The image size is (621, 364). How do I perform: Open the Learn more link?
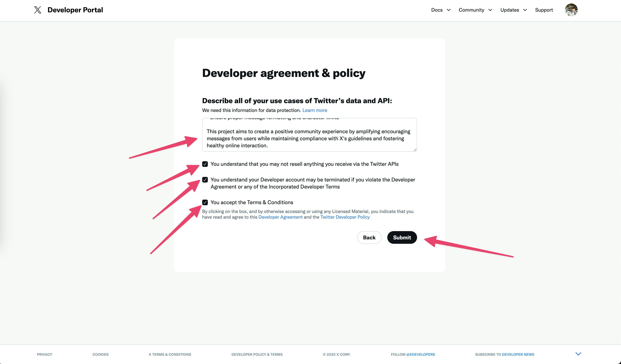(x=315, y=110)
